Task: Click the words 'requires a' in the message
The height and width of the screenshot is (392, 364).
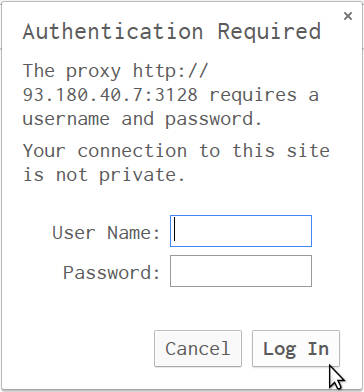Action: (264, 95)
